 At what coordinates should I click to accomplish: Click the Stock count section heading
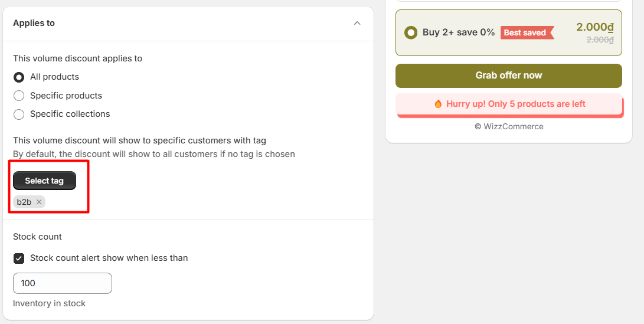pos(37,237)
